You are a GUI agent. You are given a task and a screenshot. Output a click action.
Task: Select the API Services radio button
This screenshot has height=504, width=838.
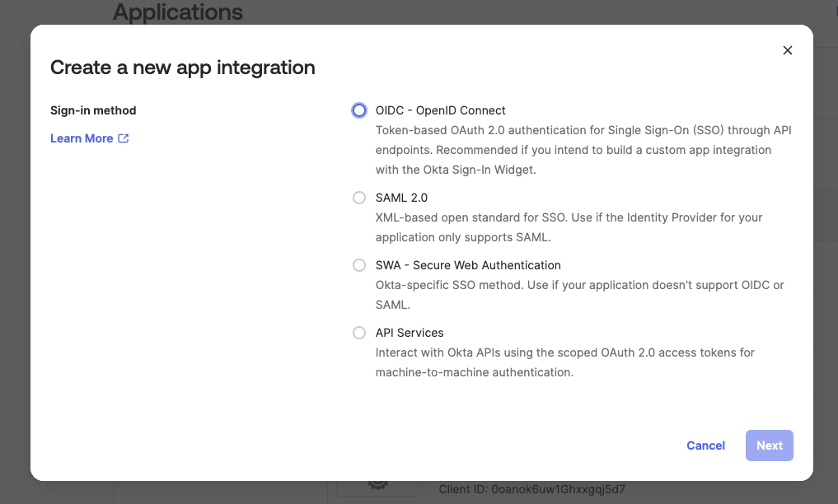coord(359,333)
